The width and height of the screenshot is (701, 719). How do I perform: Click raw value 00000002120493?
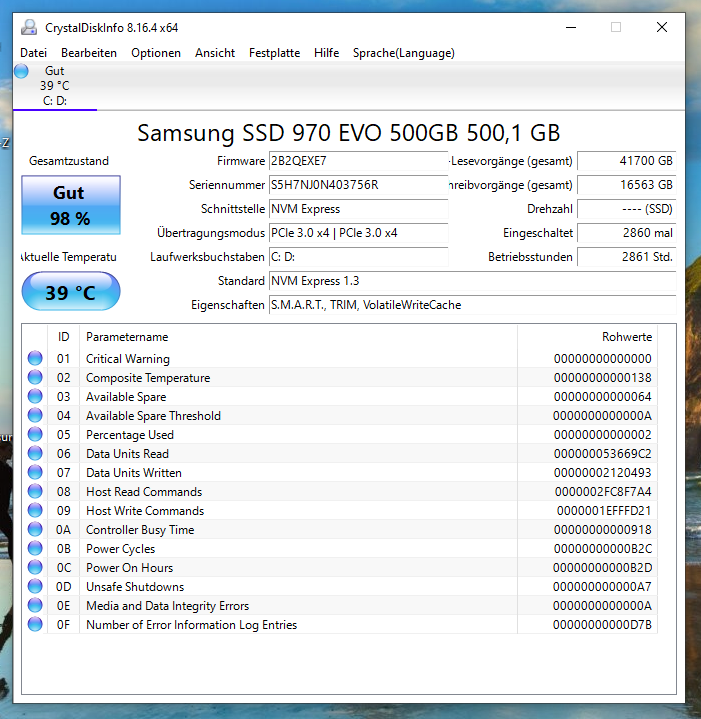(602, 473)
